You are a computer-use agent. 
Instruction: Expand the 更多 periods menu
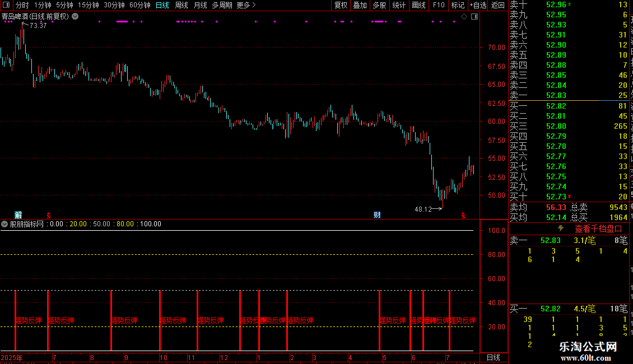click(246, 5)
